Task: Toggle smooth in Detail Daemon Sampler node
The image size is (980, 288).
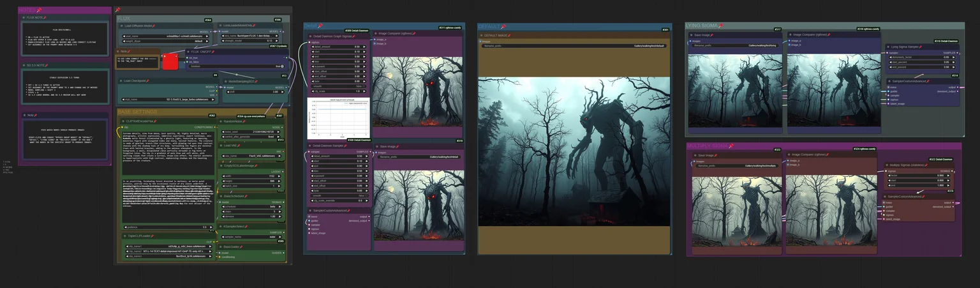Action: (339, 195)
